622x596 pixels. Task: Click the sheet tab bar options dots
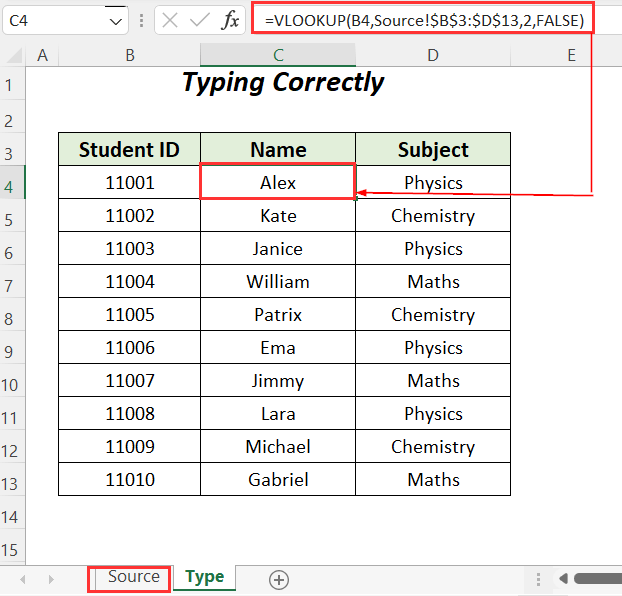(x=538, y=579)
